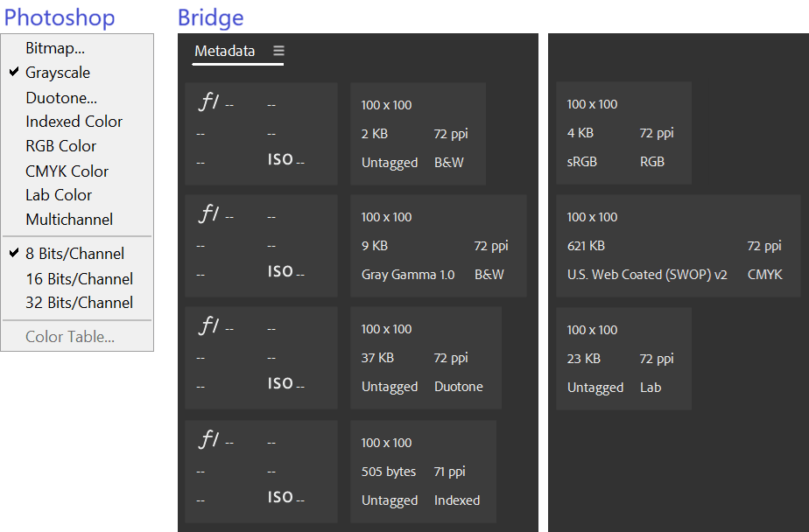Viewport: 809px width, 532px height.
Task: Select the U.S. Web Coated CMYK metadata card
Action: pyautogui.click(x=678, y=245)
